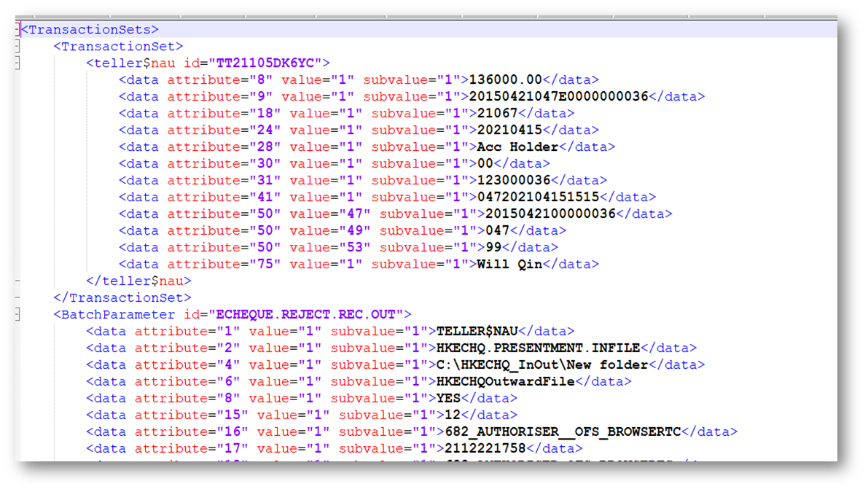Click the 682_AUTHORISER__OFS_BROWSERTC value

(558, 432)
